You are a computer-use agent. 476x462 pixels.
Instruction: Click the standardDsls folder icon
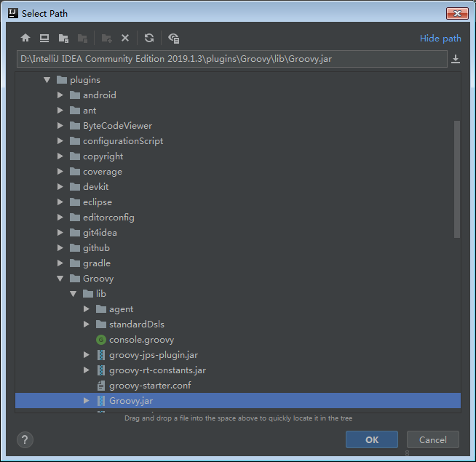pos(100,324)
